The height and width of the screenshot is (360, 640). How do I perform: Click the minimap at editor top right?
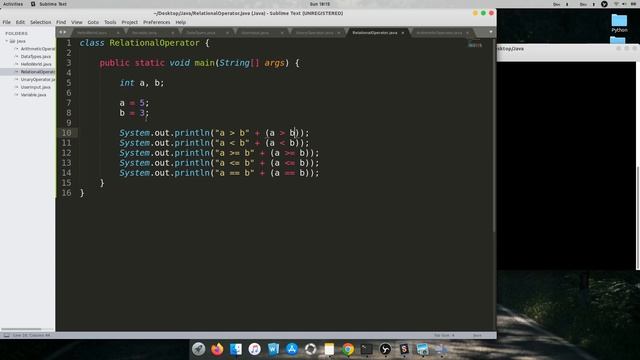click(x=475, y=45)
